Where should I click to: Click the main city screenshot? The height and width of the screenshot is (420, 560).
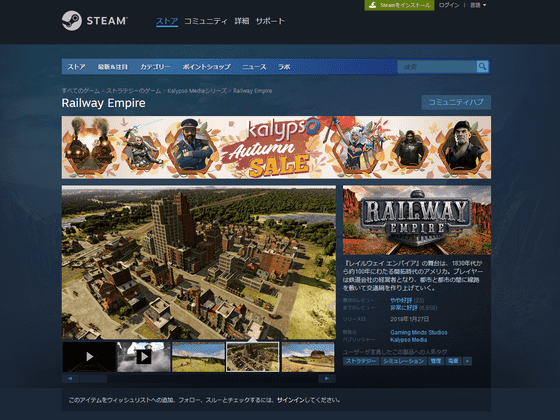pos(199,262)
